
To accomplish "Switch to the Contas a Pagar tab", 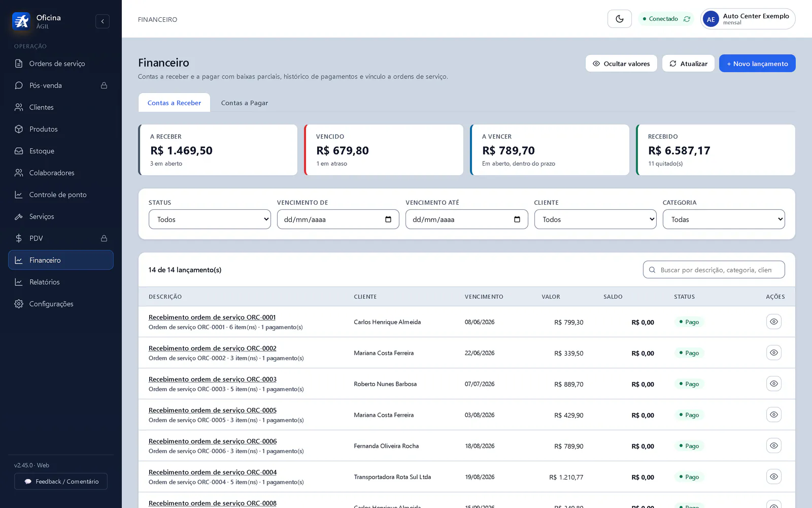I will 245,103.
